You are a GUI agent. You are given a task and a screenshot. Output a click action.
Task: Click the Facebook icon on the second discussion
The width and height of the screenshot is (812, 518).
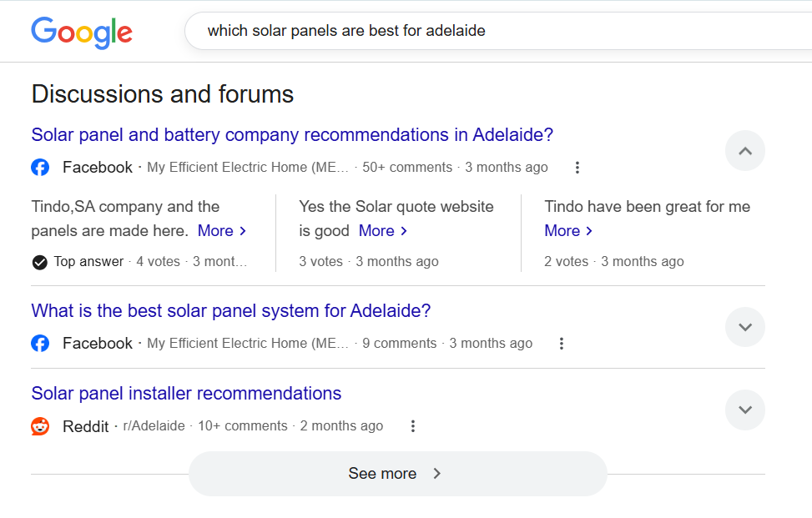point(40,343)
